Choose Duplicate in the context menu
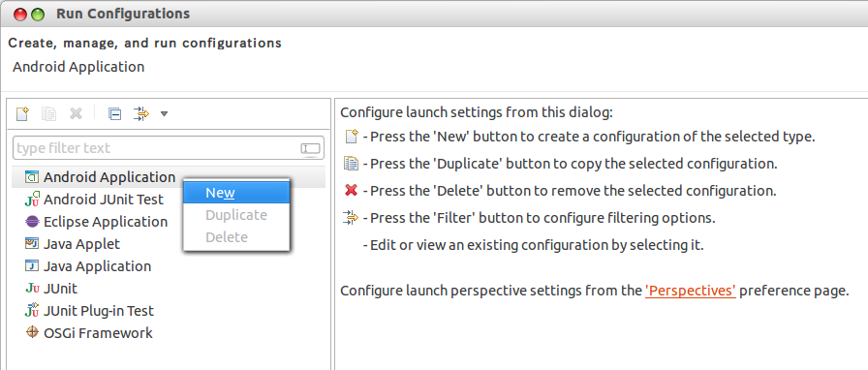868x370 pixels. 236,215
